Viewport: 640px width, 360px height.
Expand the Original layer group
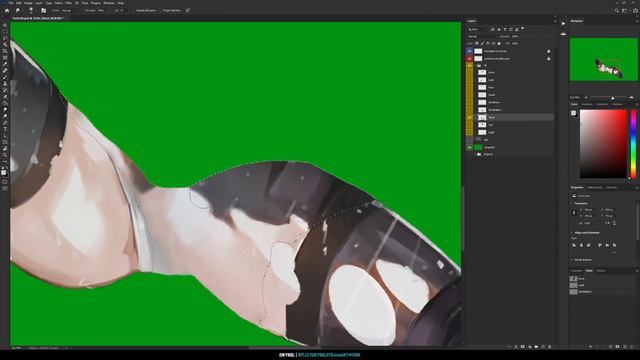476,154
